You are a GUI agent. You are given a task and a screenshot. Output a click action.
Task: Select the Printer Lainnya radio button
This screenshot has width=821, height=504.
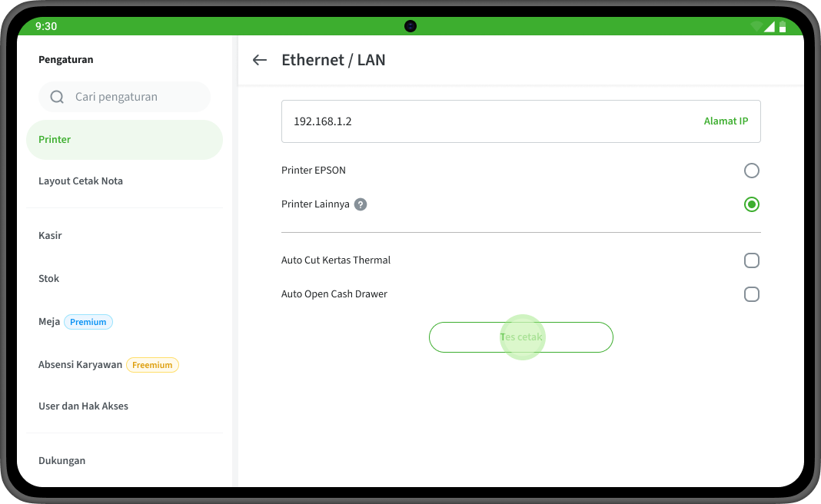pos(751,204)
